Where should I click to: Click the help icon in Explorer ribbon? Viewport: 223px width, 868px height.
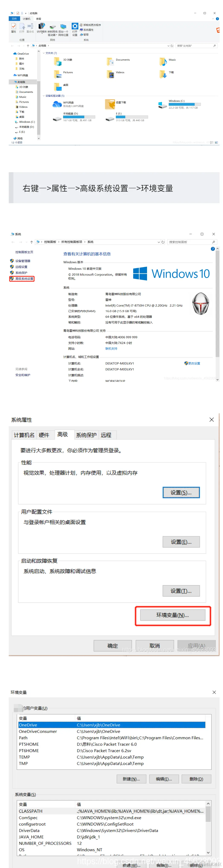coord(217,19)
